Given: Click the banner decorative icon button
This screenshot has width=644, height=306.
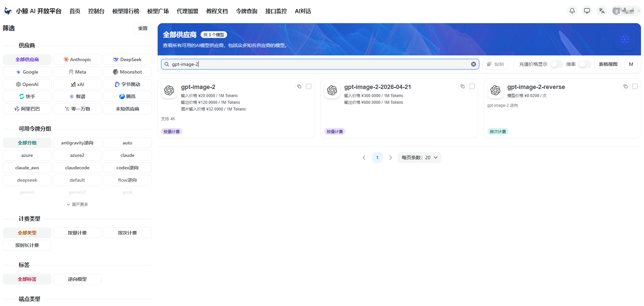Looking at the screenshot, I should click(x=625, y=39).
